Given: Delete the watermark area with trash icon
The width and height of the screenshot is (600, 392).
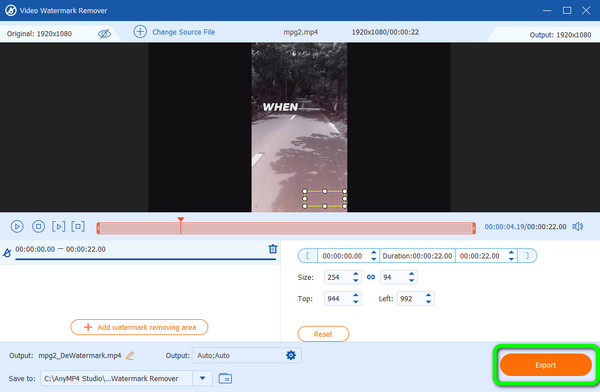Looking at the screenshot, I should (273, 249).
